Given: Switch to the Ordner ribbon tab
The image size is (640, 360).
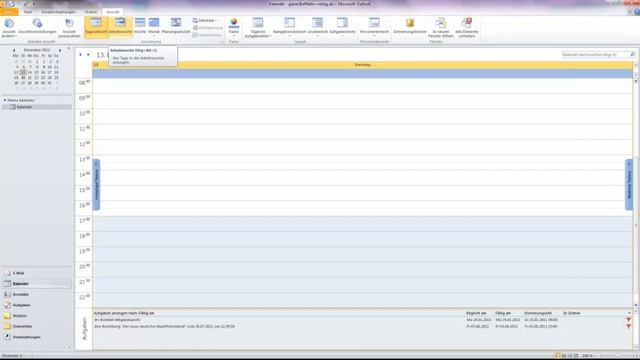Looking at the screenshot, I should click(x=91, y=12).
